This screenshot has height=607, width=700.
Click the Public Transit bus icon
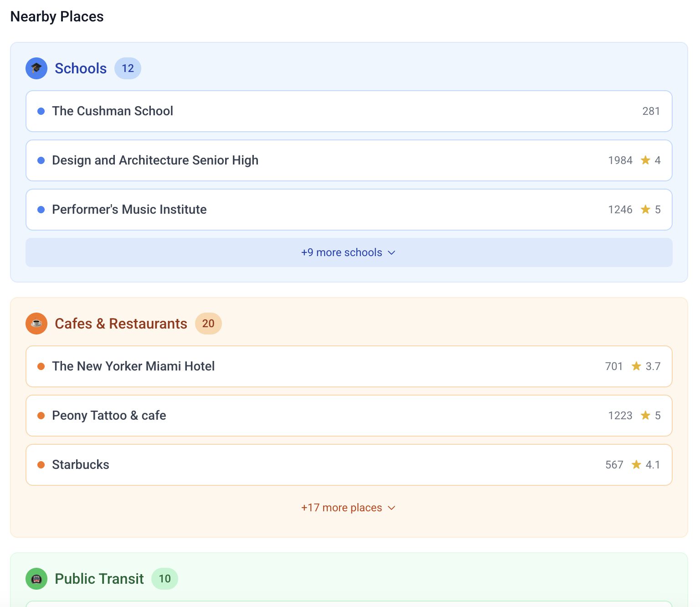(36, 579)
